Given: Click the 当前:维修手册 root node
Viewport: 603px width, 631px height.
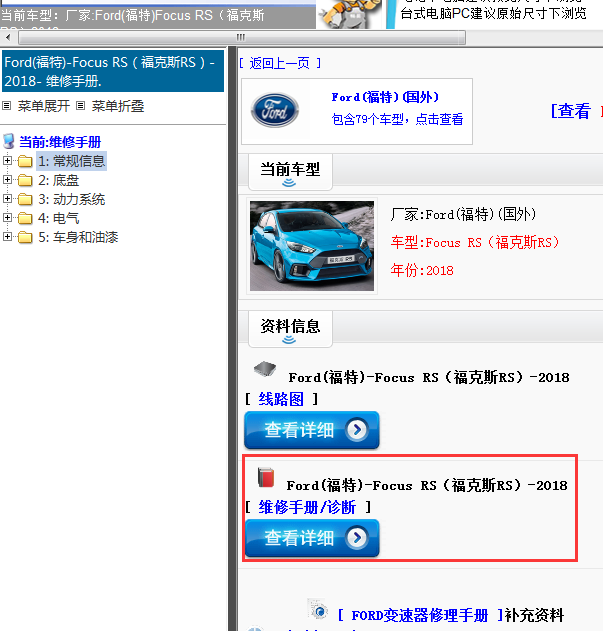Looking at the screenshot, I should pyautogui.click(x=60, y=142).
